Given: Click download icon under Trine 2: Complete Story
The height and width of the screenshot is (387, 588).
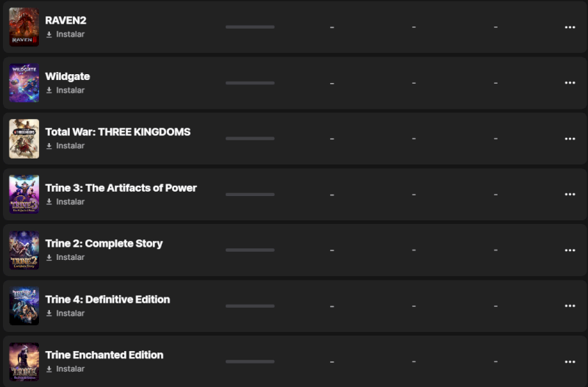Looking at the screenshot, I should [x=49, y=258].
